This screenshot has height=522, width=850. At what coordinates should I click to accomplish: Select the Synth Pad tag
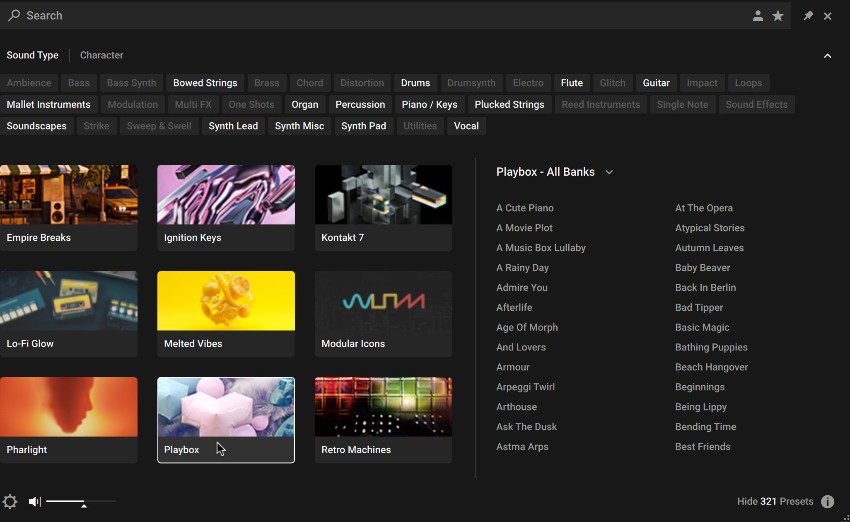[363, 126]
